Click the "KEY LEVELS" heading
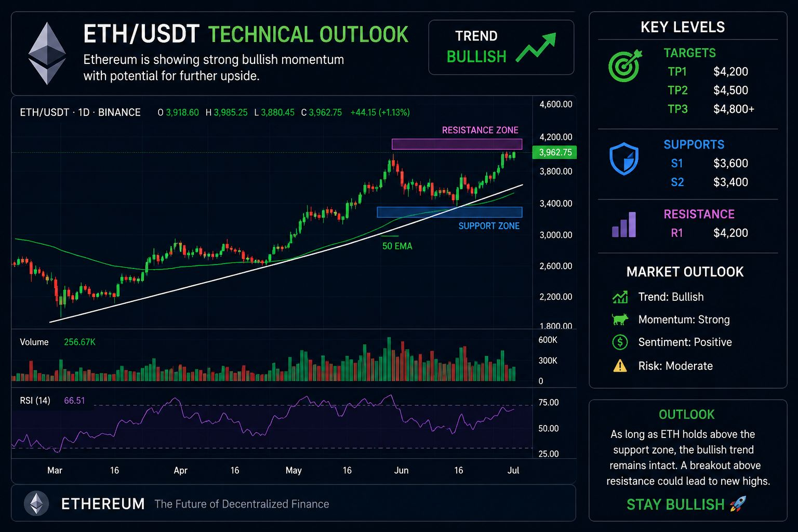Viewport: 798px width, 532px height. tap(683, 27)
